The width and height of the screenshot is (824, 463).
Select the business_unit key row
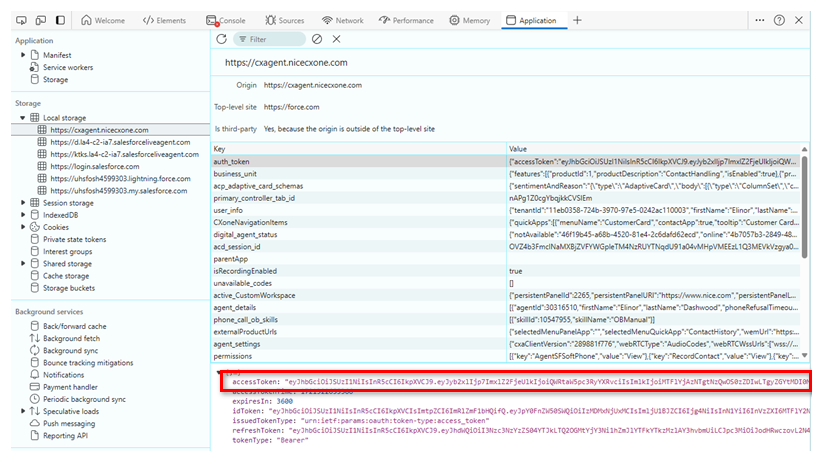506,174
